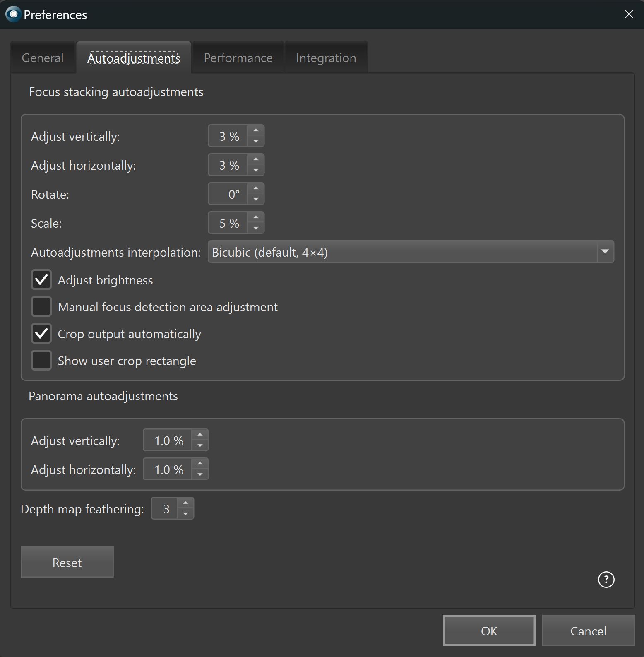Open the Performance tab
This screenshot has width=644, height=657.
pyautogui.click(x=238, y=58)
